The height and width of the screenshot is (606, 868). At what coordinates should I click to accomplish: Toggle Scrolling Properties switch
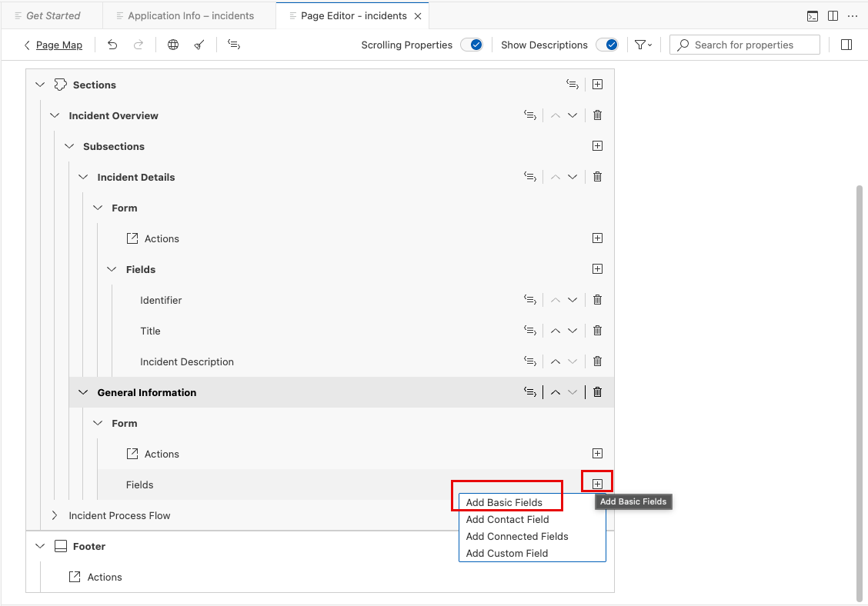click(472, 45)
